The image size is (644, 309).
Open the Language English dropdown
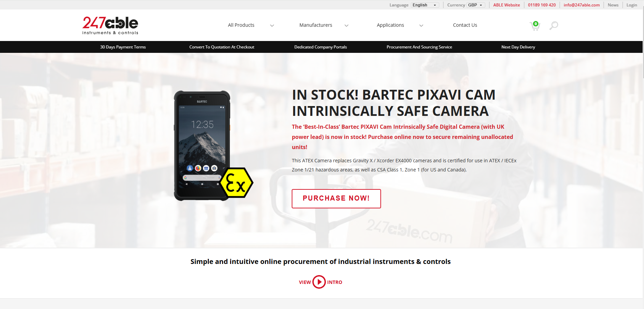click(425, 5)
